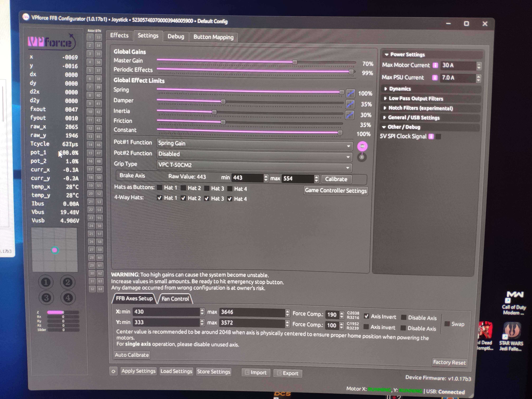Expand the Dynamics section
Image resolution: width=532 pixels, height=399 pixels.
click(x=400, y=89)
